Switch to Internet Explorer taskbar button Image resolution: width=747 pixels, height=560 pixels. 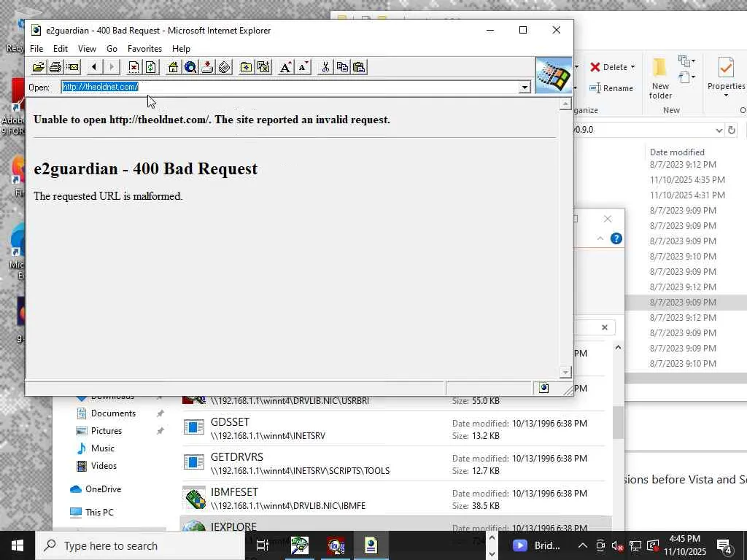371,545
